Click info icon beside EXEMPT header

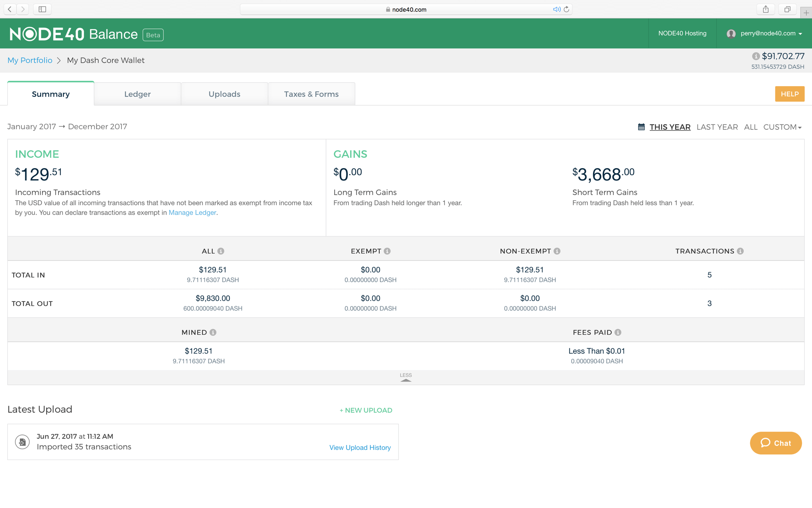pyautogui.click(x=387, y=251)
